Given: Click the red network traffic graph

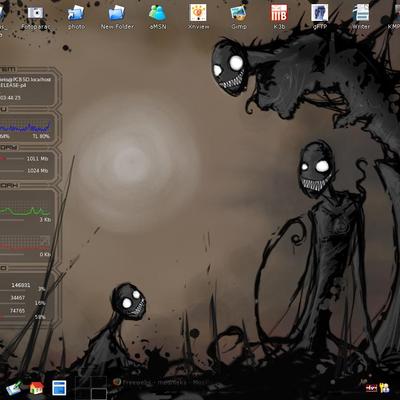Looking at the screenshot, I should (25, 244).
